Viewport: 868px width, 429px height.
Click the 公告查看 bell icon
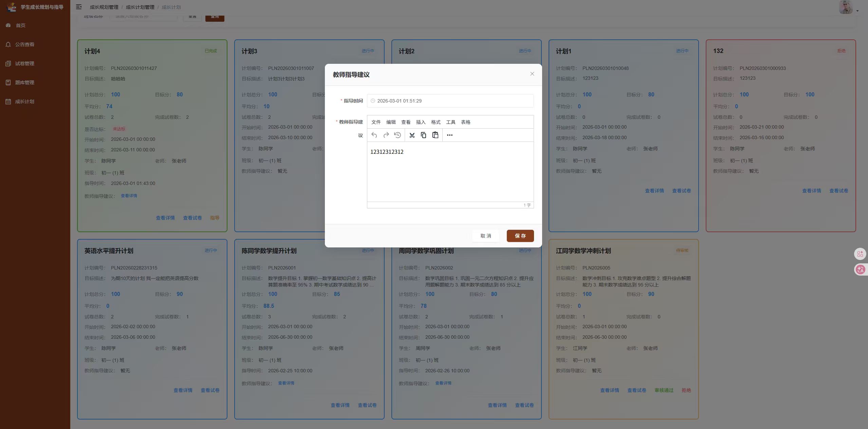(x=8, y=44)
